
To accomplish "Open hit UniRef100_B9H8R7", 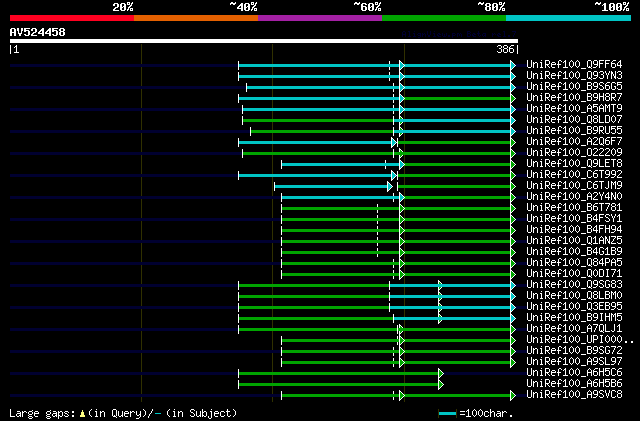I will [x=574, y=98].
